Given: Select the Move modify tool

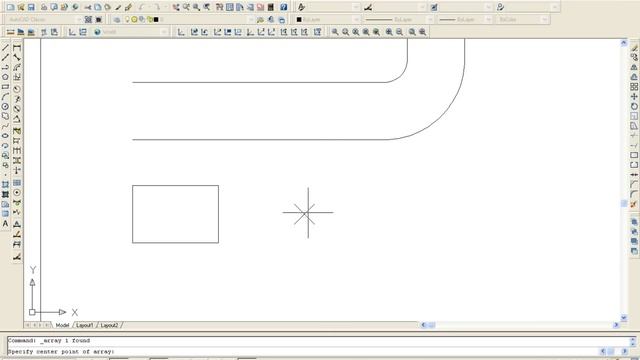Looking at the screenshot, I should 634,97.
